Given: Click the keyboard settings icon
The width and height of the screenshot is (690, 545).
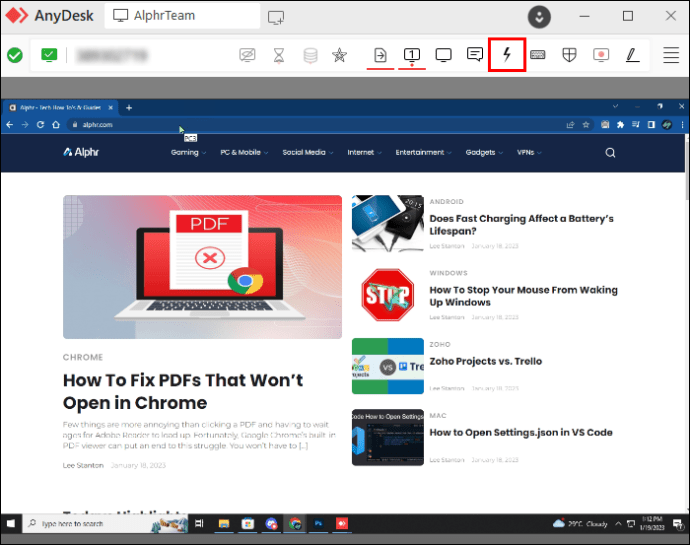Looking at the screenshot, I should (538, 55).
